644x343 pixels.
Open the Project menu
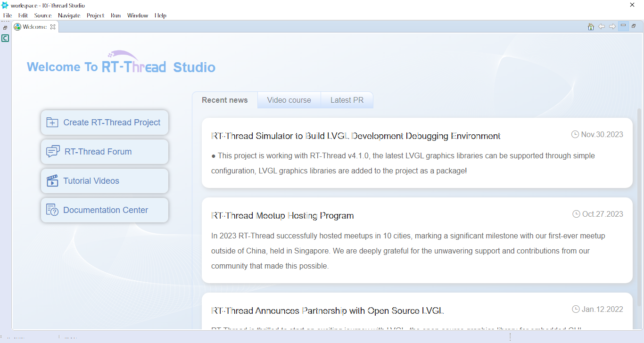(96, 16)
